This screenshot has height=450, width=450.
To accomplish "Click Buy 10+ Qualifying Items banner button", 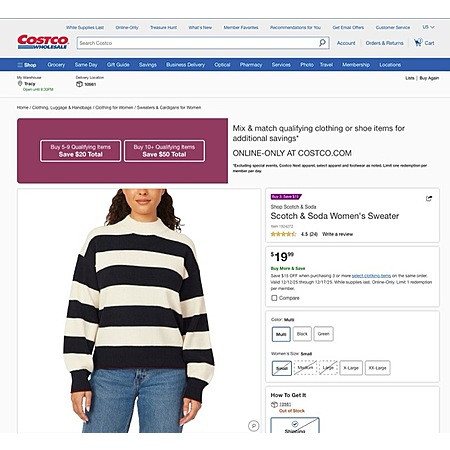I will (x=164, y=151).
